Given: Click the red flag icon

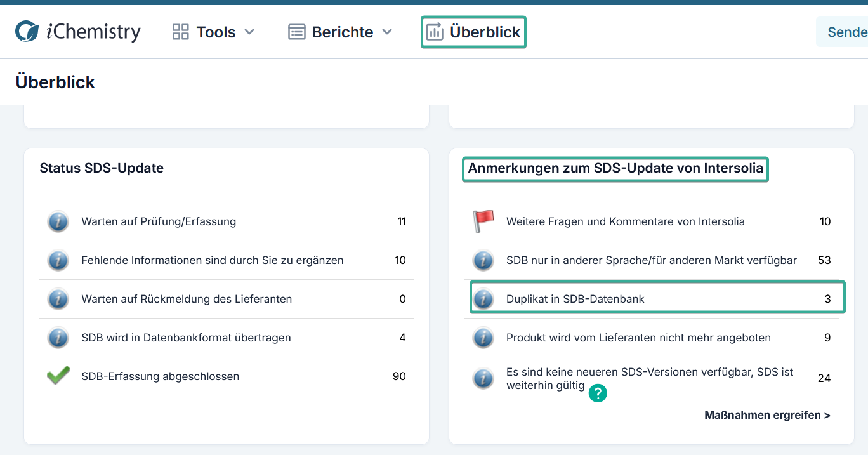Looking at the screenshot, I should pyautogui.click(x=483, y=221).
